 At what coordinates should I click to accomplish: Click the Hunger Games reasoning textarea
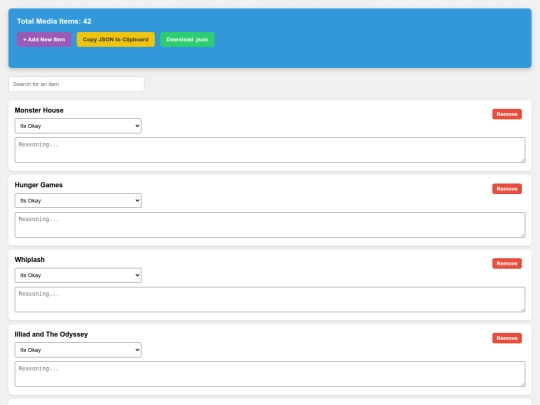[x=270, y=225]
